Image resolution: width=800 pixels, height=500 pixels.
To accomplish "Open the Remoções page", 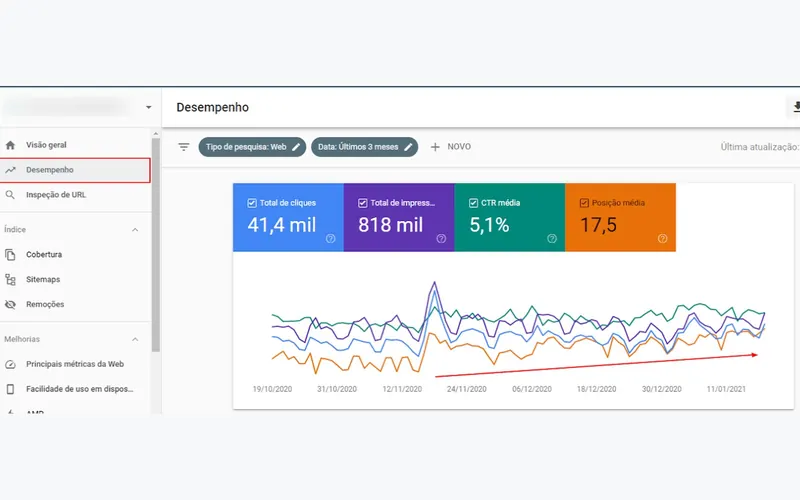I will 76,304.
